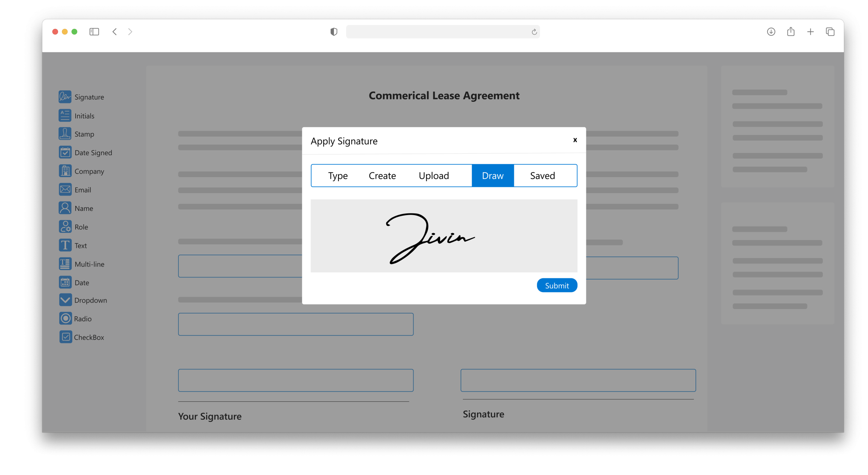
Task: Close the Apply Signature dialog
Action: [575, 140]
